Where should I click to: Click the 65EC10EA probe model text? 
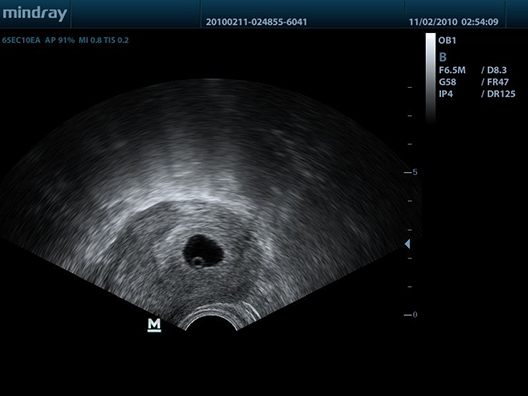tap(21, 40)
